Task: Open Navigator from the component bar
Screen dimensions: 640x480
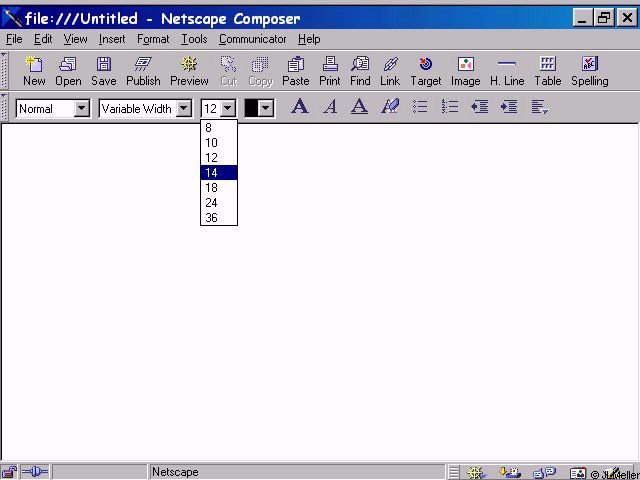Action: click(x=476, y=473)
